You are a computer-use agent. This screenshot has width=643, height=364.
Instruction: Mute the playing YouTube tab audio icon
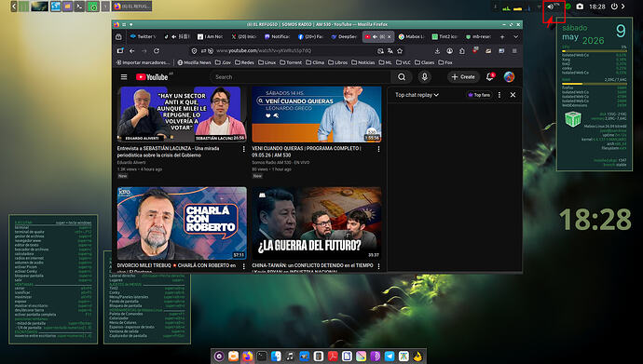(375, 37)
